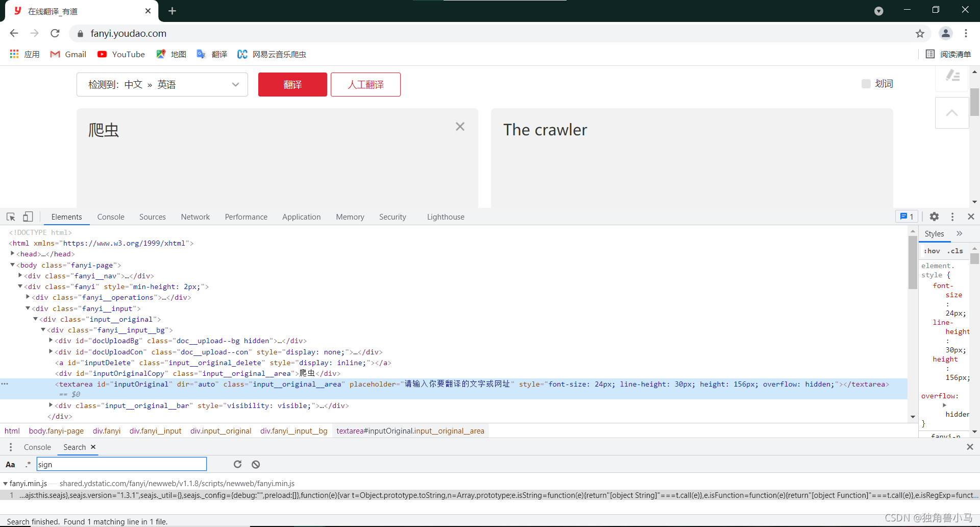The image size is (980, 527).
Task: Open the 网易云音乐爬虫 bookmark
Action: pyautogui.click(x=272, y=54)
